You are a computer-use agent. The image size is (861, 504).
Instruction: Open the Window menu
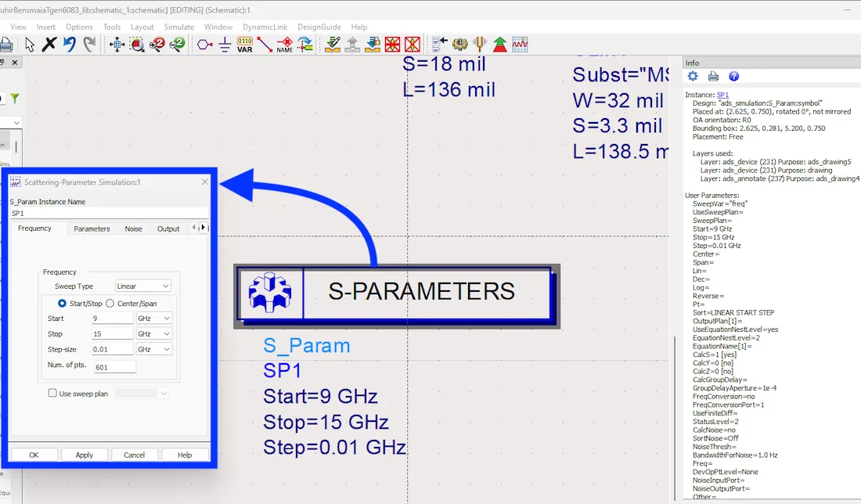(218, 27)
